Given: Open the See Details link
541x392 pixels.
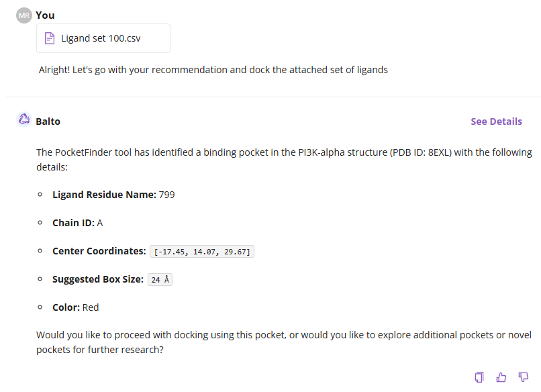Looking at the screenshot, I should [x=496, y=121].
